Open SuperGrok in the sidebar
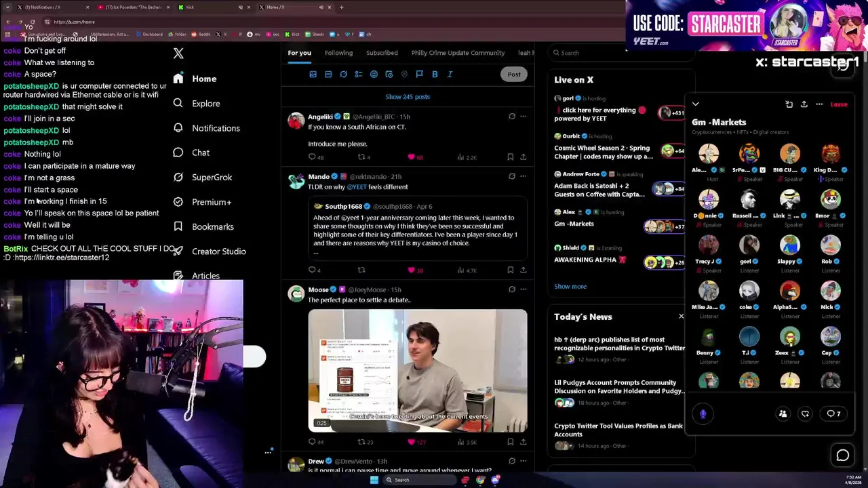868x488 pixels. click(203, 178)
